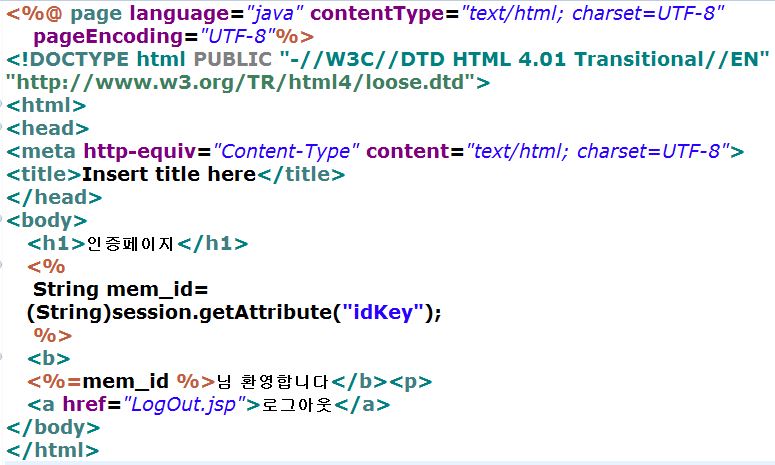The width and height of the screenshot is (775, 465).
Task: Click the pageEncoding attribute name
Action: tap(108, 37)
